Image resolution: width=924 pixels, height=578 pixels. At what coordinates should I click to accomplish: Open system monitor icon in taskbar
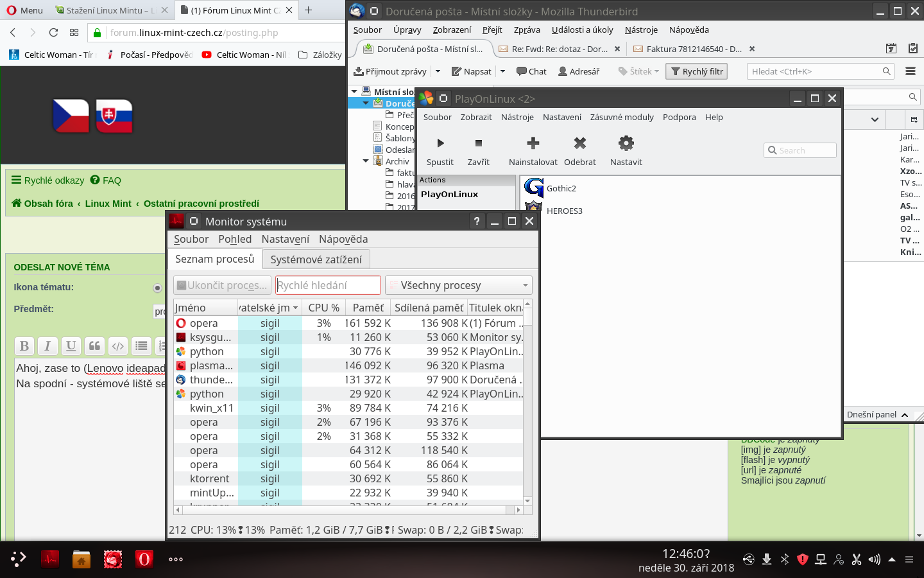[x=50, y=559]
